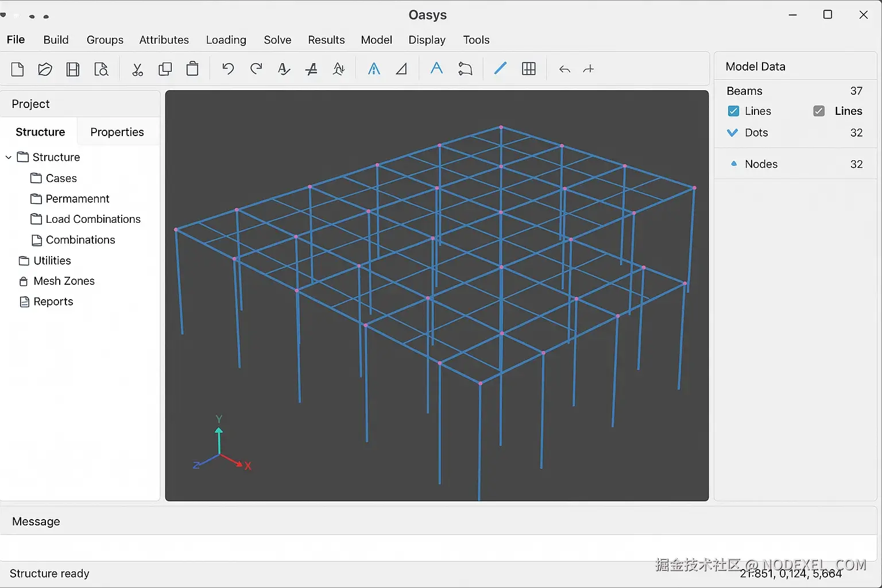The height and width of the screenshot is (588, 882).
Task: Open the Tools menu
Action: pyautogui.click(x=477, y=40)
